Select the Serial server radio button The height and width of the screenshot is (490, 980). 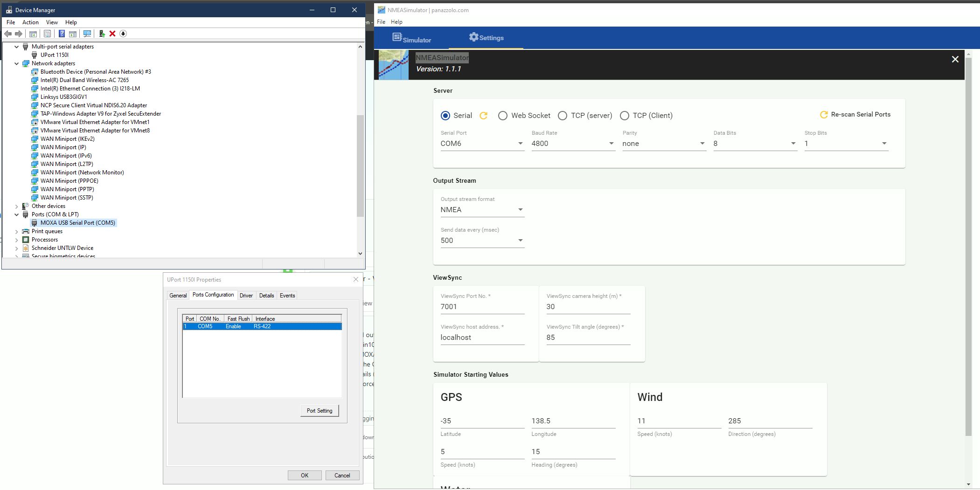(x=446, y=115)
